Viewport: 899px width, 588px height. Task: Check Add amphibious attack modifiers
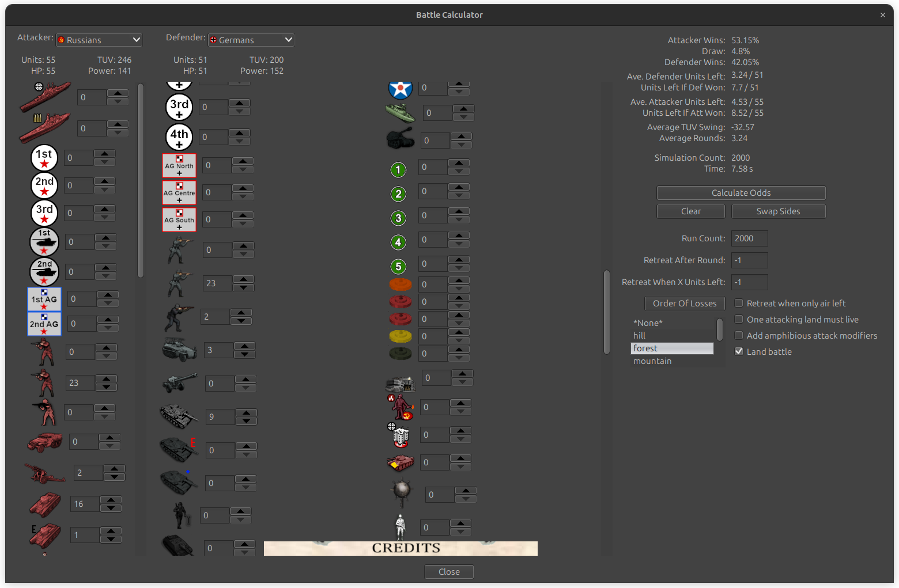(739, 335)
